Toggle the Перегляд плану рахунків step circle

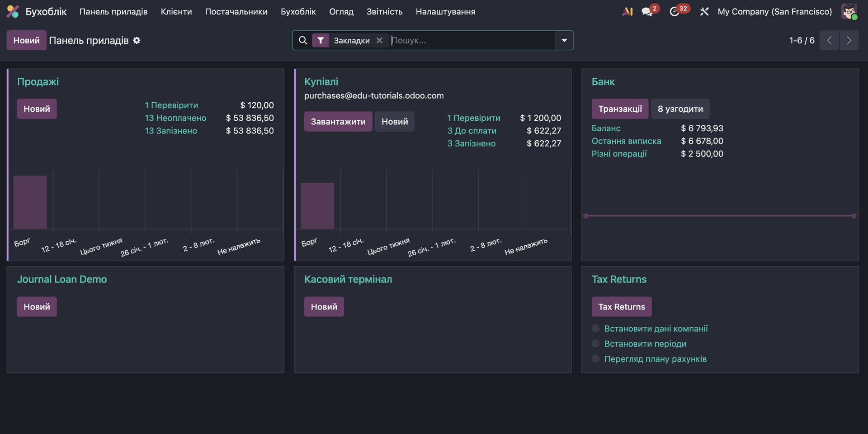[595, 358]
